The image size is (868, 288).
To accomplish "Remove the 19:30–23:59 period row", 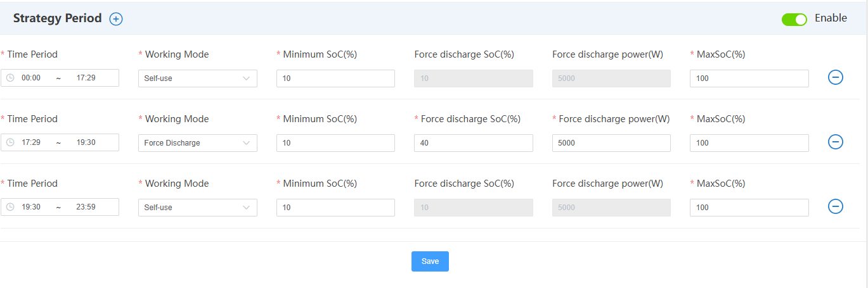I will click(x=836, y=207).
